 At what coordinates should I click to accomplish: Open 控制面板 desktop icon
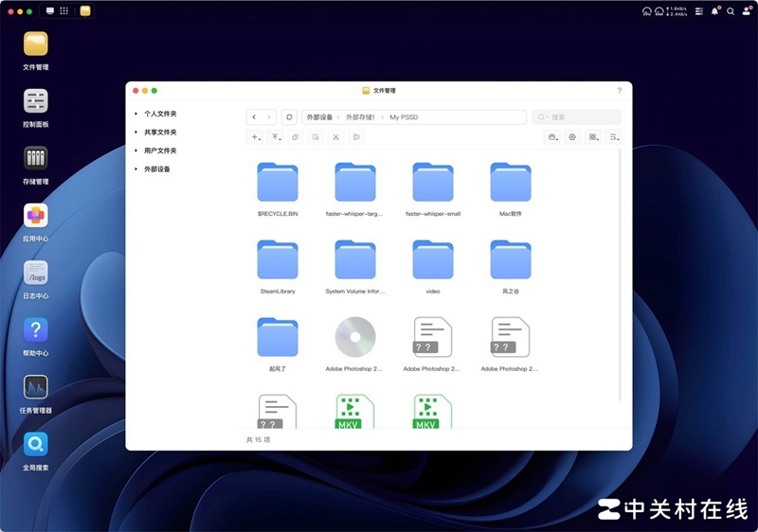pyautogui.click(x=36, y=101)
